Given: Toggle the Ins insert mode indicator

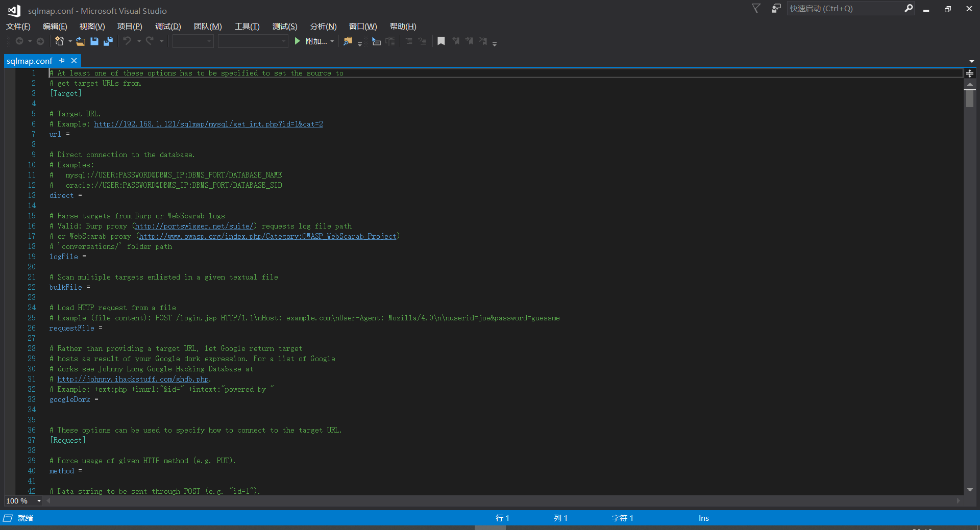Looking at the screenshot, I should pos(704,518).
